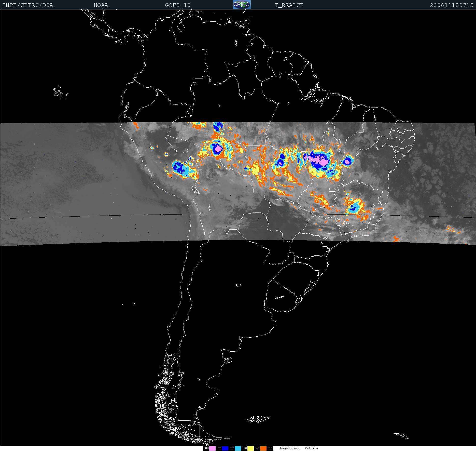
Task: Click the Falkland Islands outline on map
Action: coord(258,419)
